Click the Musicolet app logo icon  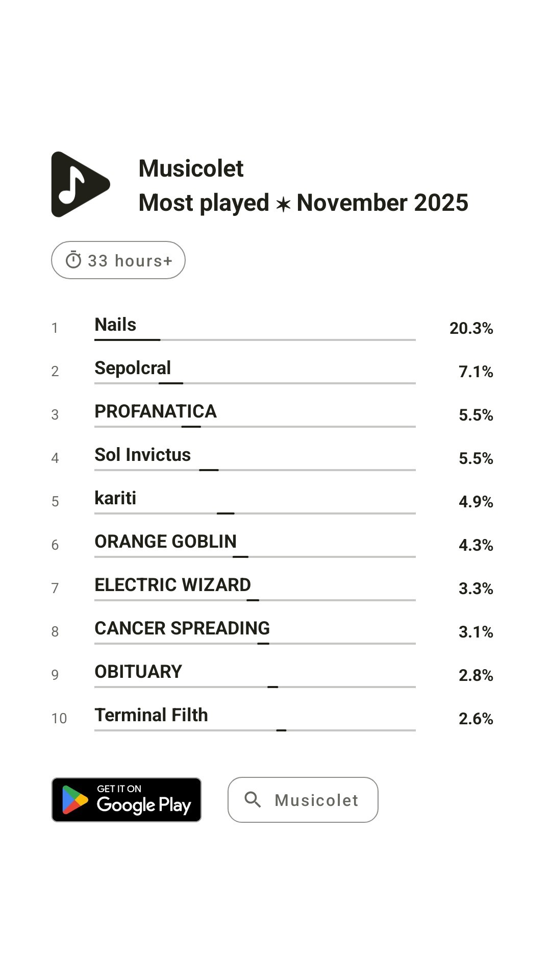click(x=80, y=184)
